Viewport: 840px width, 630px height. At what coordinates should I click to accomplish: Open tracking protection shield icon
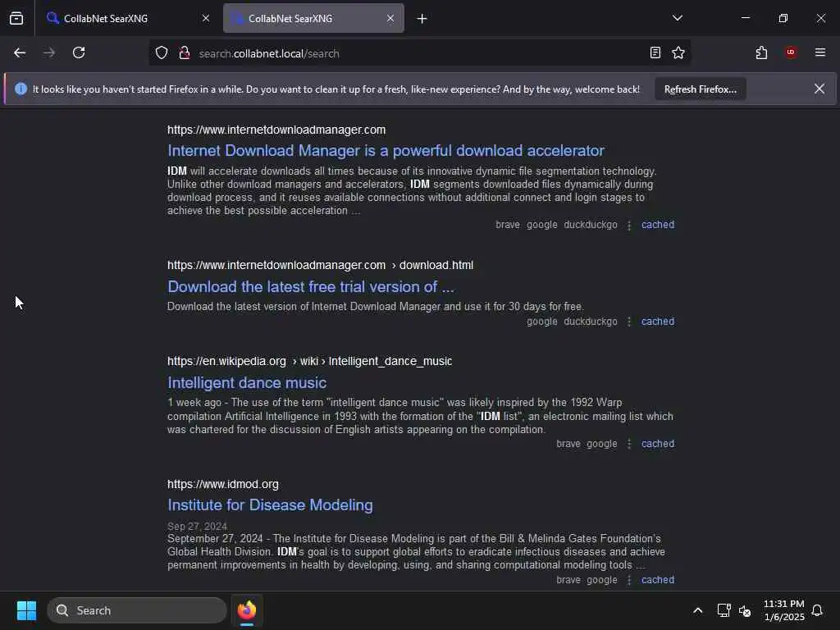(x=162, y=53)
